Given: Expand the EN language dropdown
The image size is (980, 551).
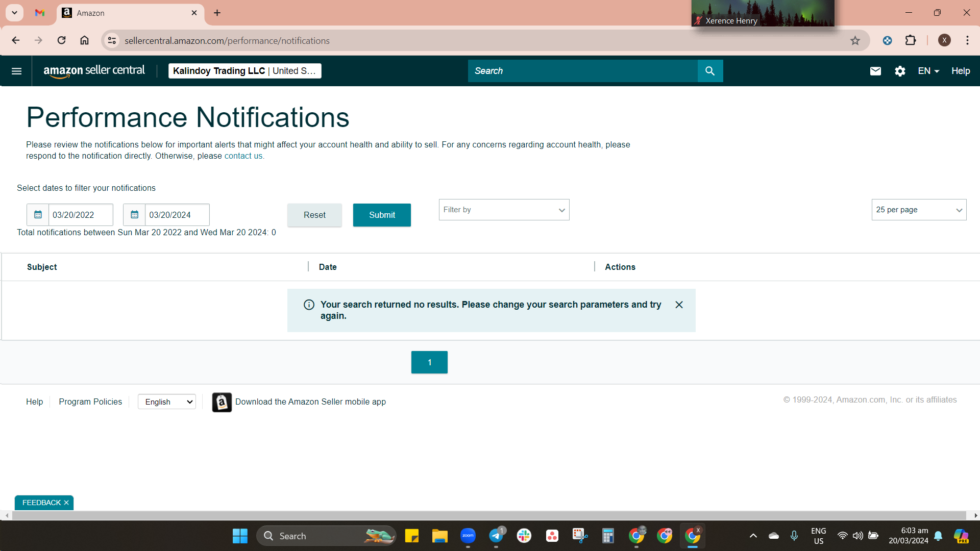Looking at the screenshot, I should pyautogui.click(x=928, y=71).
